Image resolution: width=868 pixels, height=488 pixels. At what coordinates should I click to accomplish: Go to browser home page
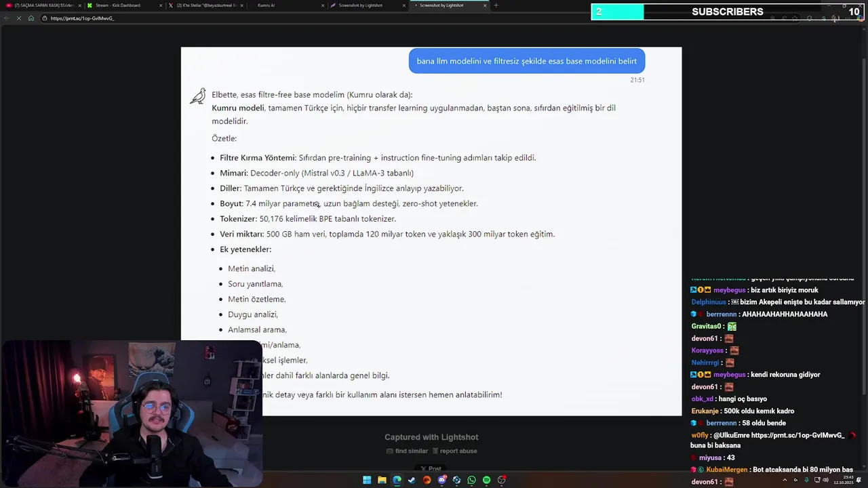pos(31,18)
